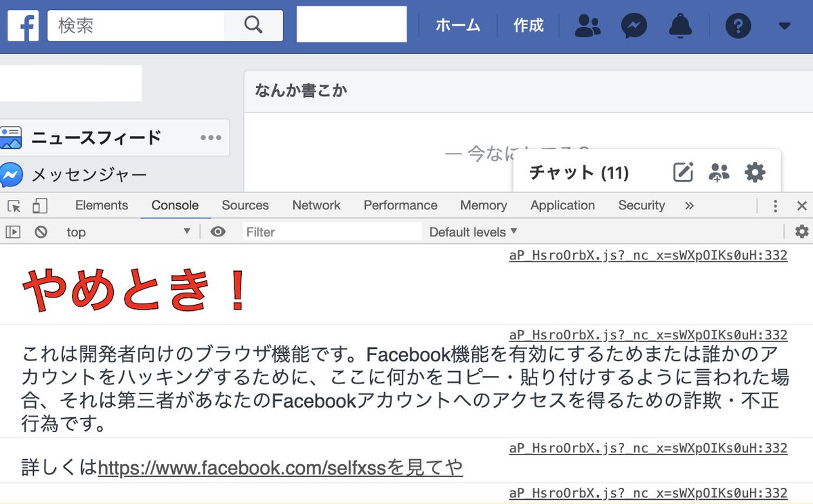Close the DevTools panel
This screenshot has height=504, width=813.
coord(801,206)
